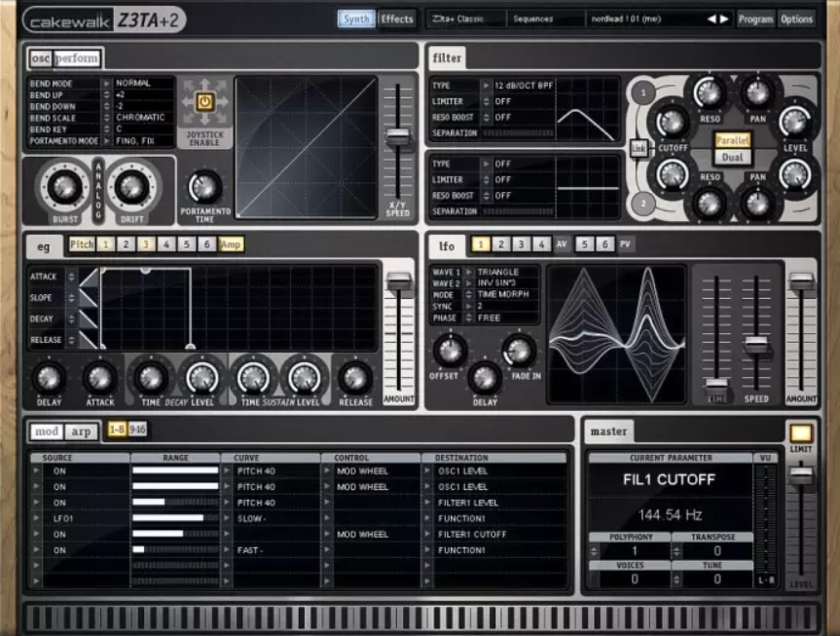Image resolution: width=840 pixels, height=636 pixels.
Task: Click the X/Y joystick pad display
Action: point(307,147)
